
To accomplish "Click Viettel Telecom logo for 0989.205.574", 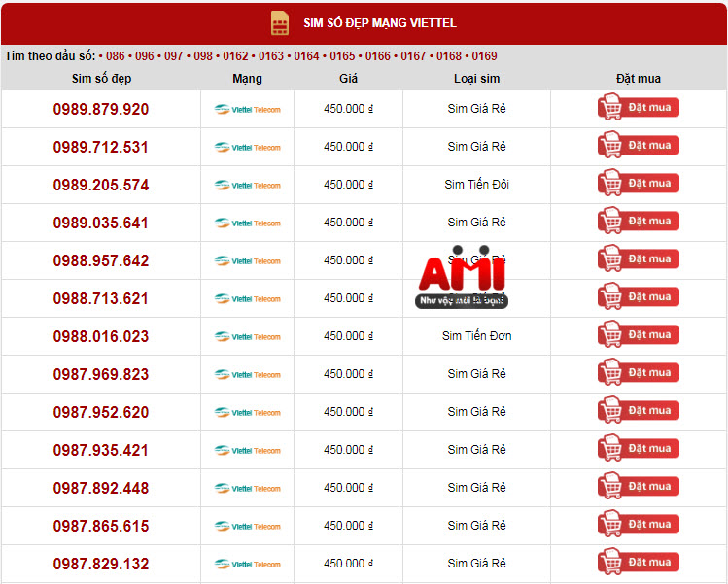I will (x=248, y=186).
